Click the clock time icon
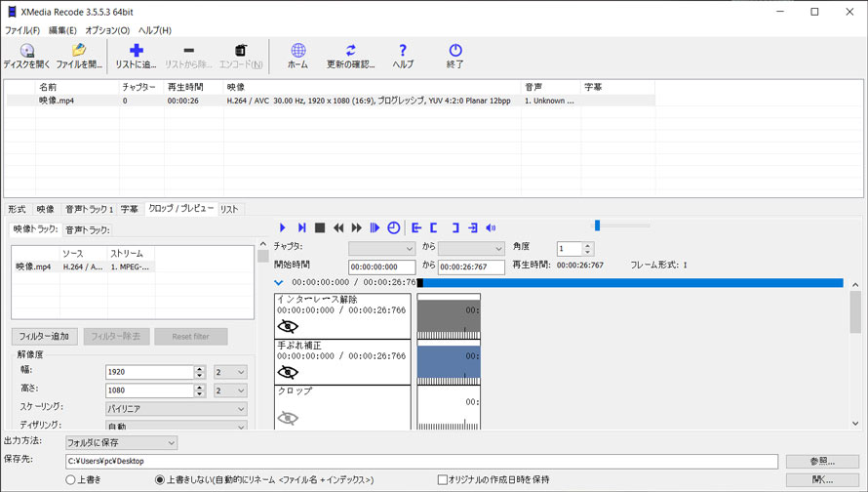 click(394, 227)
